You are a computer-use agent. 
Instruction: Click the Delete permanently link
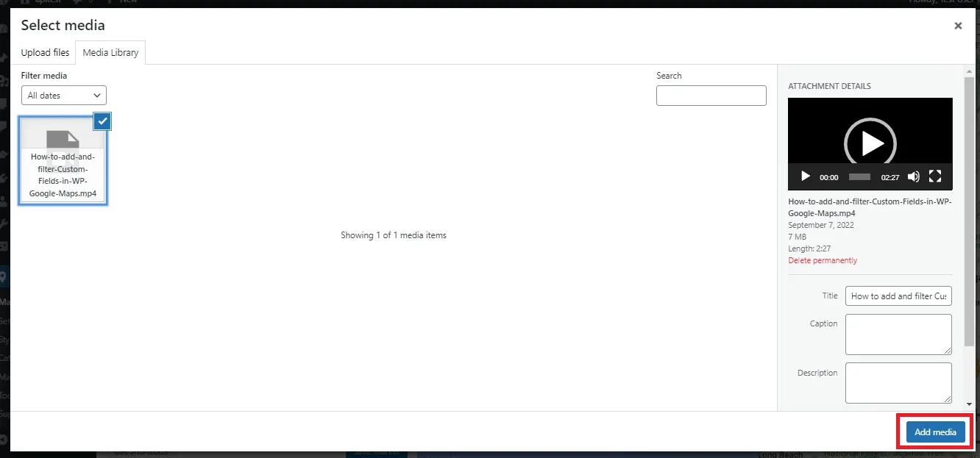(x=823, y=260)
